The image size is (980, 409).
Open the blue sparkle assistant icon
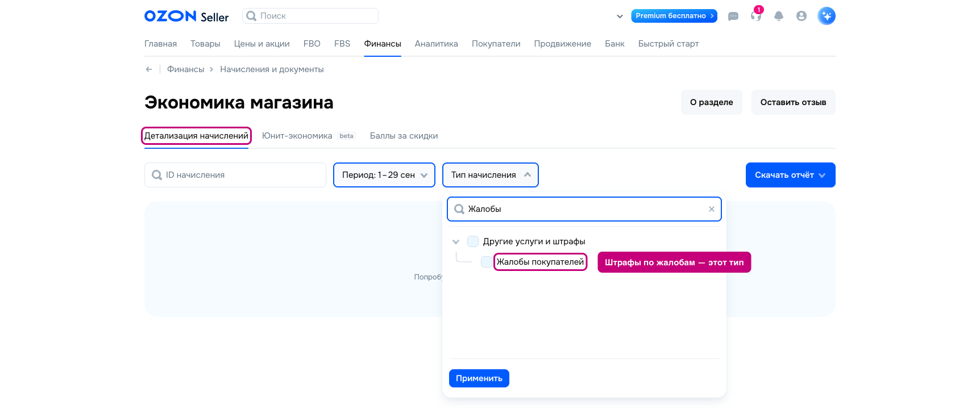[827, 16]
